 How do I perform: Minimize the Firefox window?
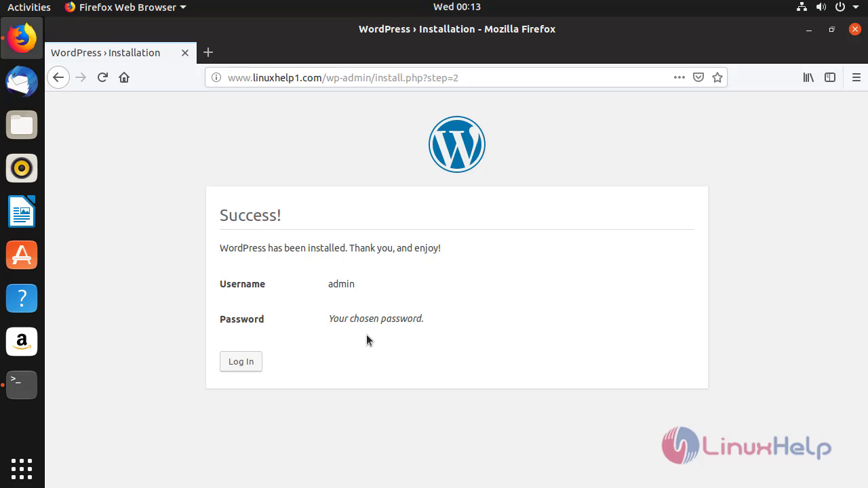coord(808,29)
